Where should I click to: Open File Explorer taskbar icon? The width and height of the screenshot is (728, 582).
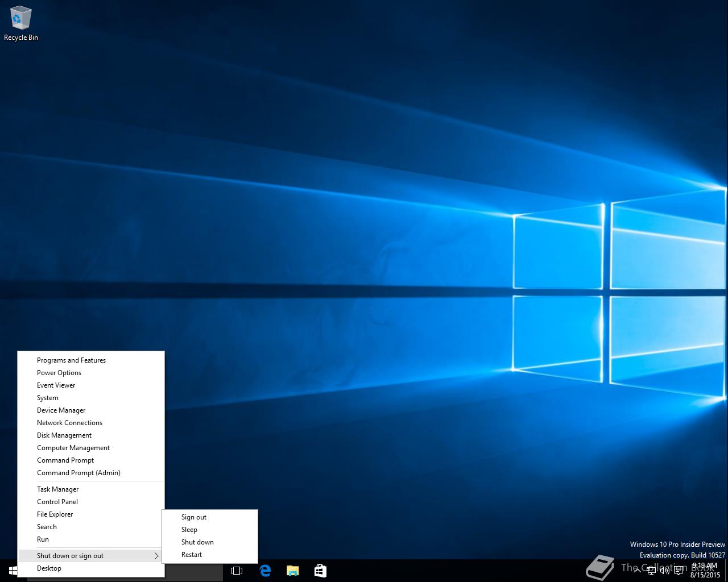point(292,571)
